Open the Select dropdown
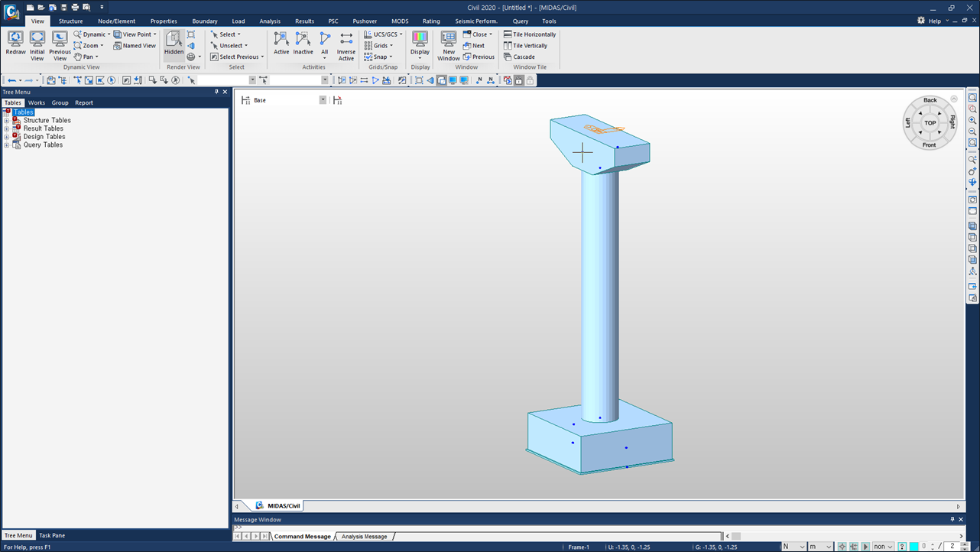 [x=226, y=34]
